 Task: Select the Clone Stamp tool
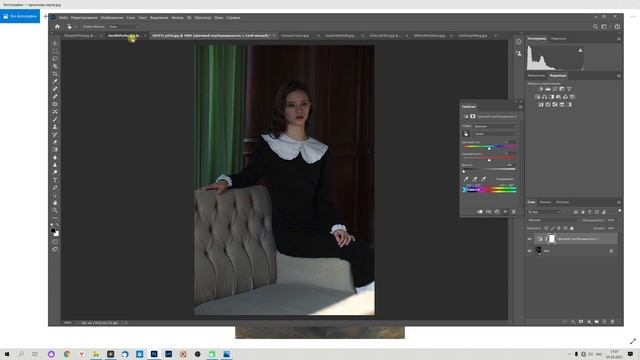click(55, 127)
